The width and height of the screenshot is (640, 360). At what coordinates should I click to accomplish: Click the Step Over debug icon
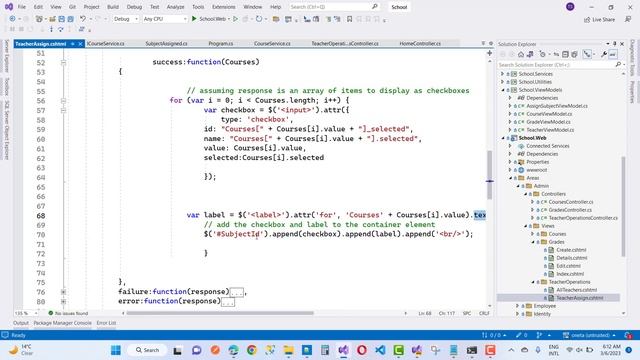click(60, 29)
